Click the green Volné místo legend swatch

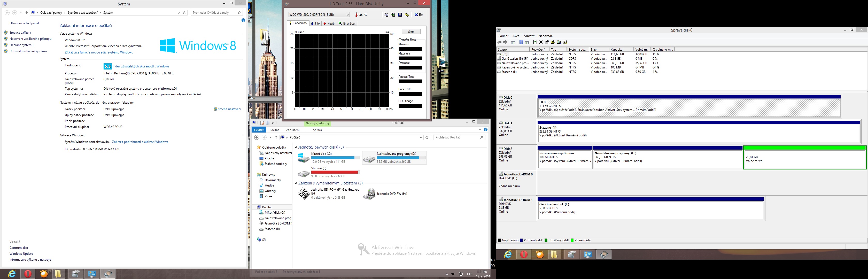click(x=572, y=240)
